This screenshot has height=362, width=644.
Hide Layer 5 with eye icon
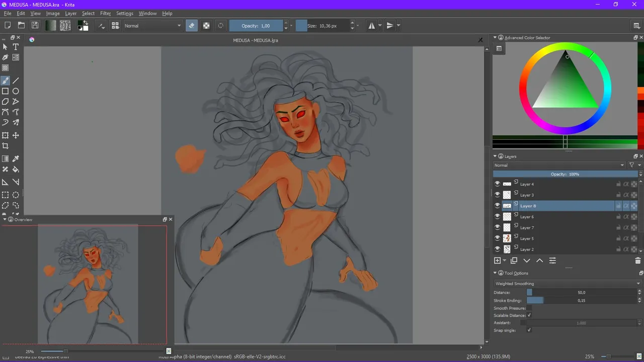pos(498,238)
